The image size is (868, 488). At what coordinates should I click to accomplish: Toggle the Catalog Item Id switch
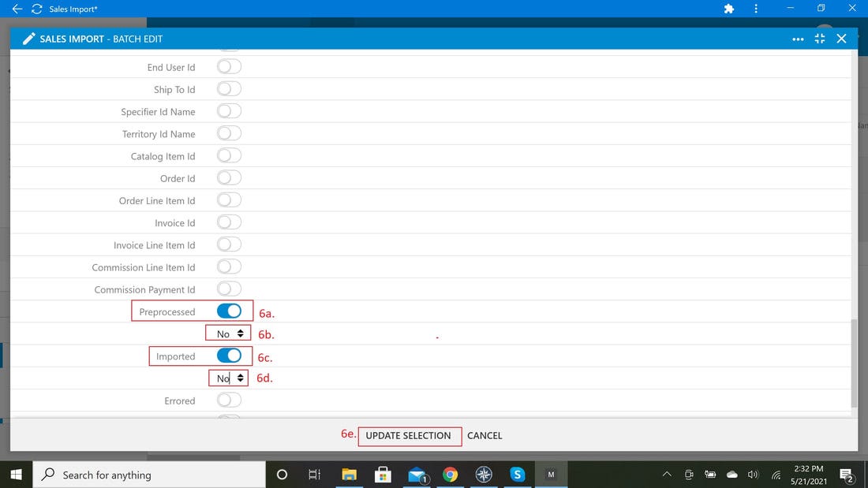pyautogui.click(x=229, y=155)
